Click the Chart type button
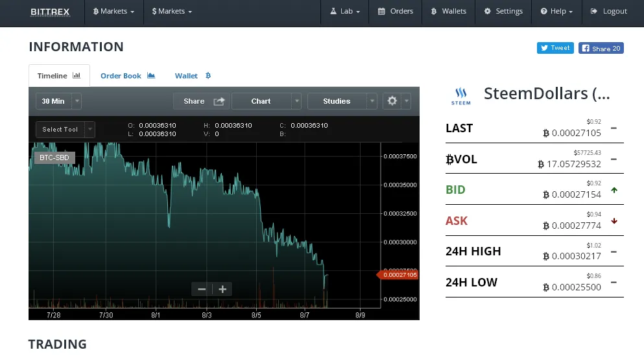Viewport: 644px width, 361px height. (261, 101)
